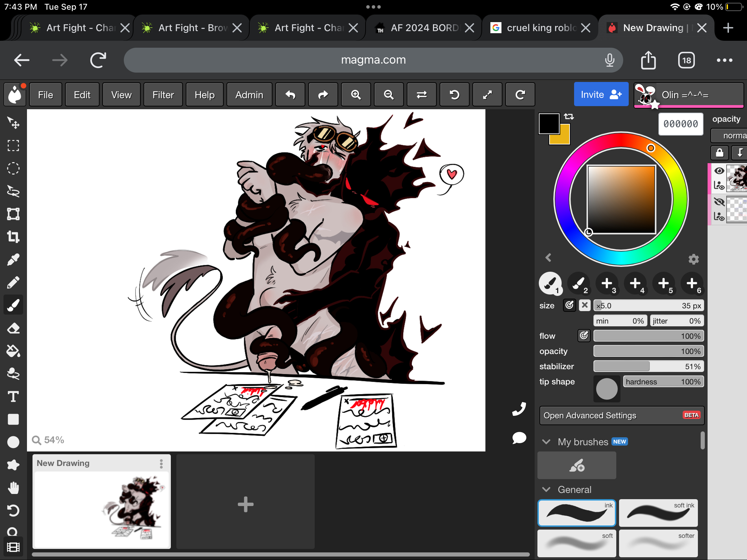Toggle the layer lock button

coord(719,152)
